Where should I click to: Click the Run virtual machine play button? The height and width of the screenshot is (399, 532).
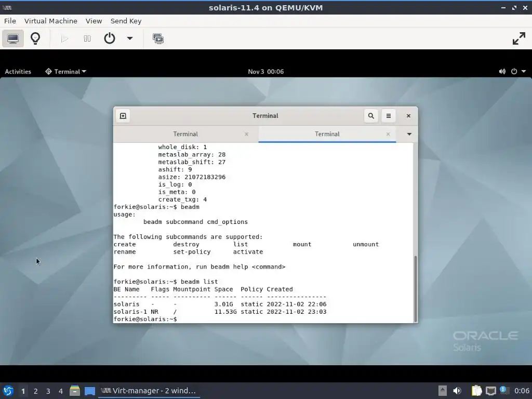[x=64, y=38]
